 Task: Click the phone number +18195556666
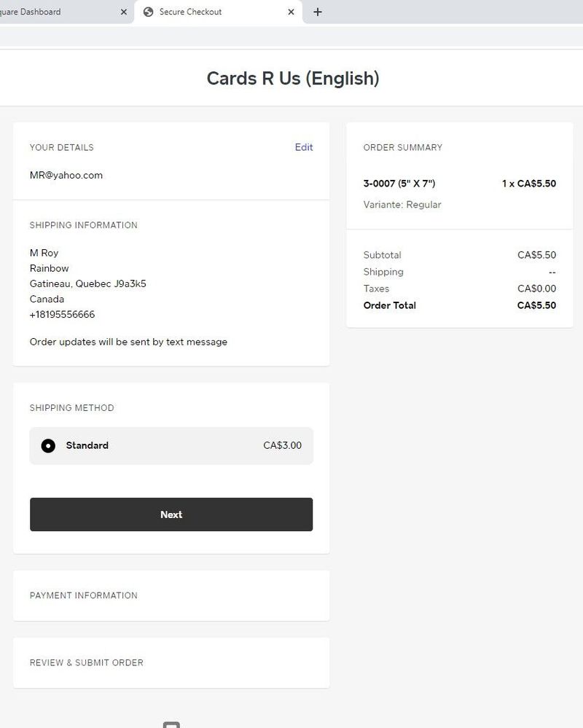click(x=63, y=315)
